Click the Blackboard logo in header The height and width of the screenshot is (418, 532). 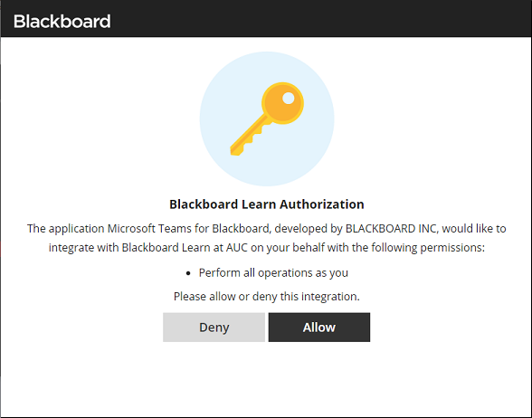(62, 21)
